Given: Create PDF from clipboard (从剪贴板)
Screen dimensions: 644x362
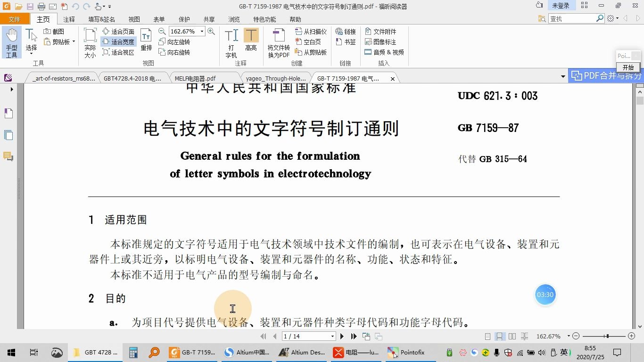Looking at the screenshot, I should pyautogui.click(x=311, y=52).
